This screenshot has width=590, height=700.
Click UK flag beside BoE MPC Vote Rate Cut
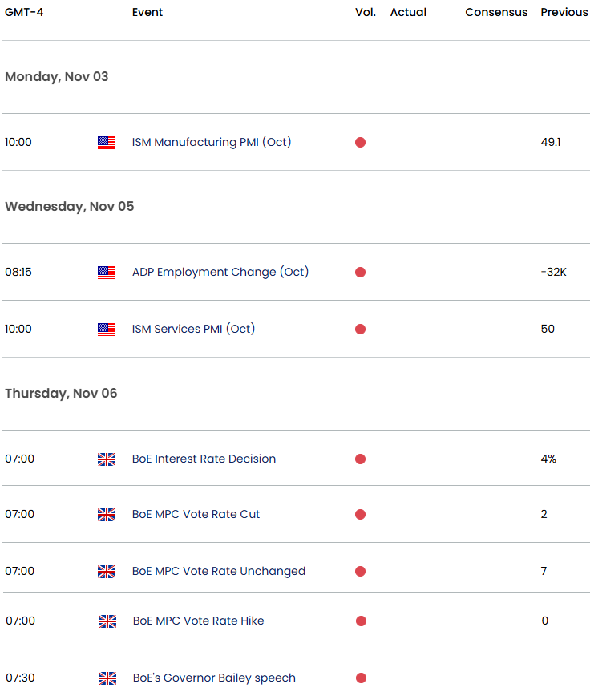[107, 515]
